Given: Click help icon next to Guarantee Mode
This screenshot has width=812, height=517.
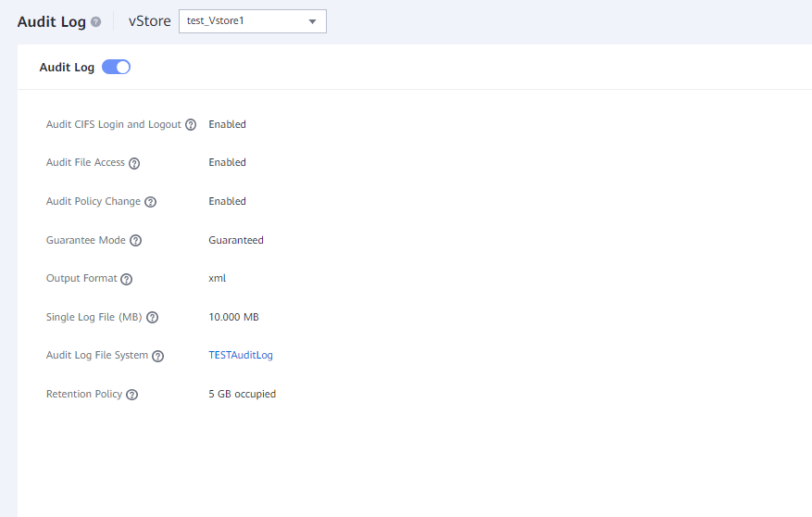Looking at the screenshot, I should [135, 241].
